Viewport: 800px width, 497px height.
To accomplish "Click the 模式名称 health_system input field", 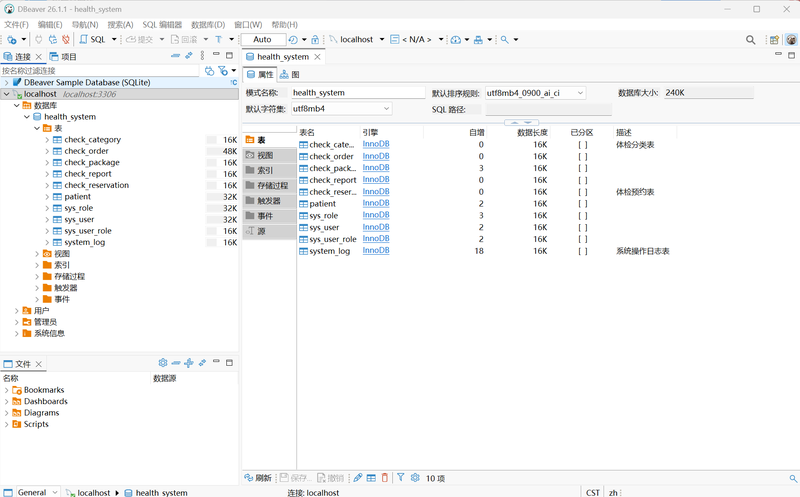I will click(358, 93).
